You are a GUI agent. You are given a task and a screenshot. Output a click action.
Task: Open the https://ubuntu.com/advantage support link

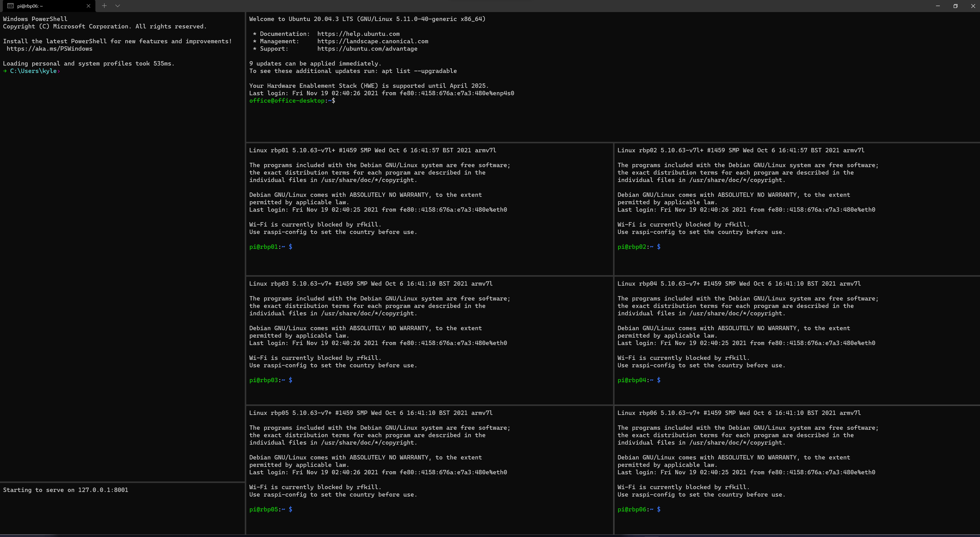click(367, 49)
